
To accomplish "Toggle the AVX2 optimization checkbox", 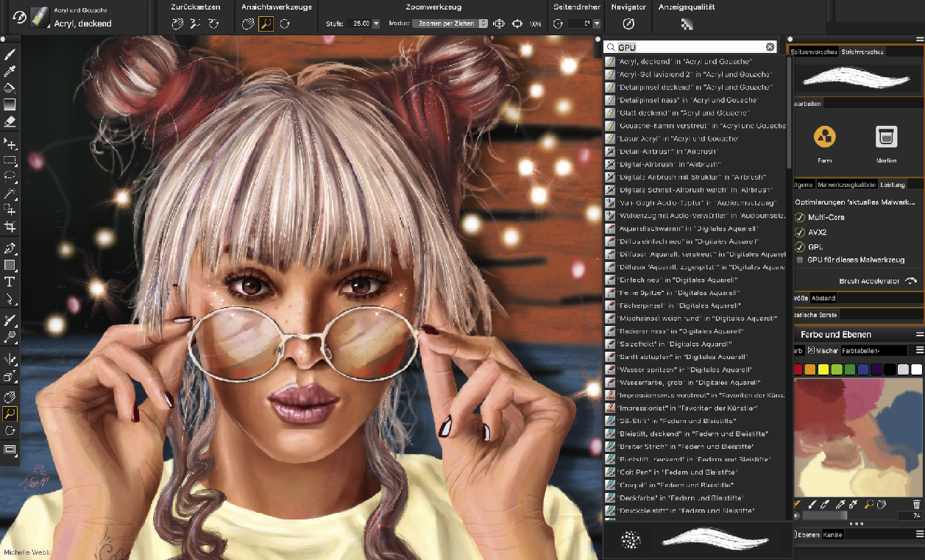I will tap(800, 232).
